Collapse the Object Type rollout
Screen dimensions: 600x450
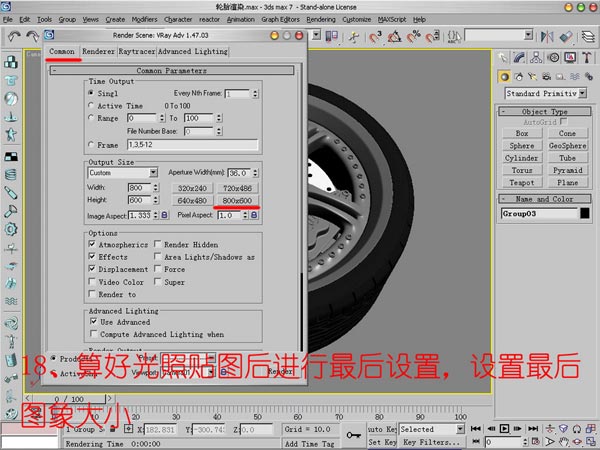(544, 112)
